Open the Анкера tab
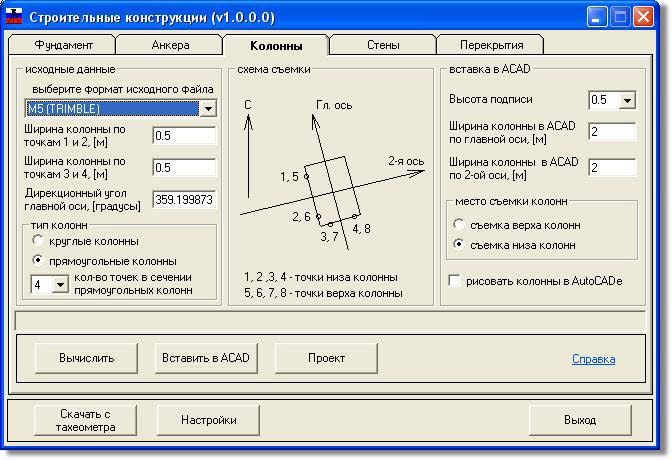672x460 pixels. pyautogui.click(x=170, y=45)
